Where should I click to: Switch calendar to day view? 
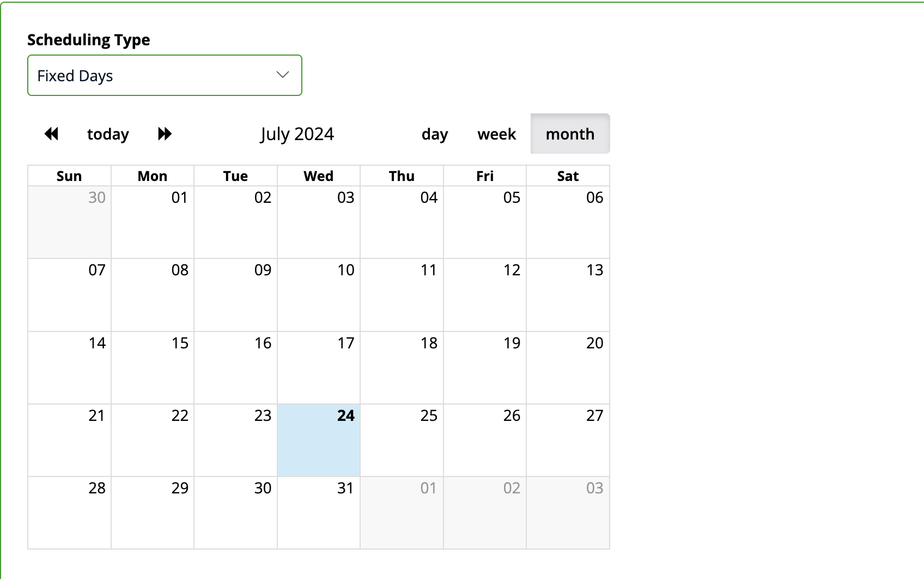click(435, 134)
